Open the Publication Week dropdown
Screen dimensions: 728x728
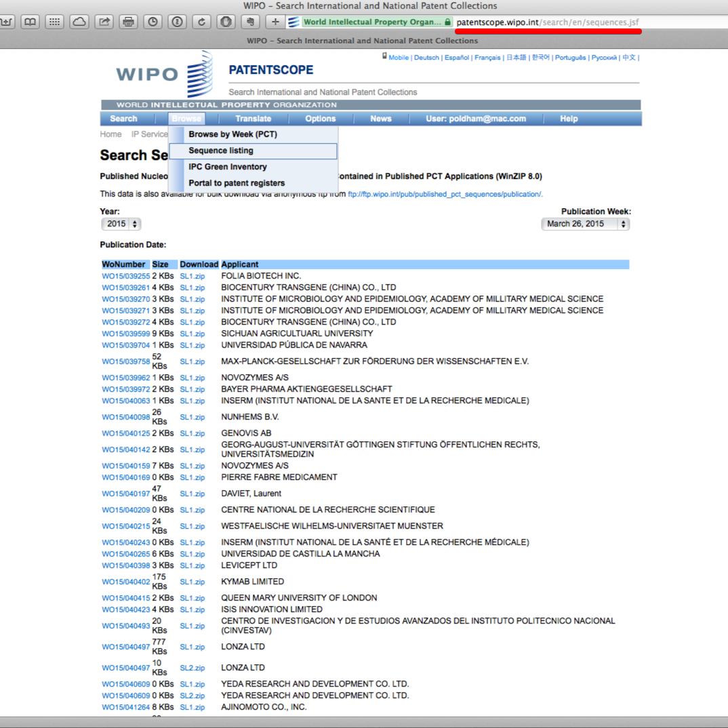point(586,224)
